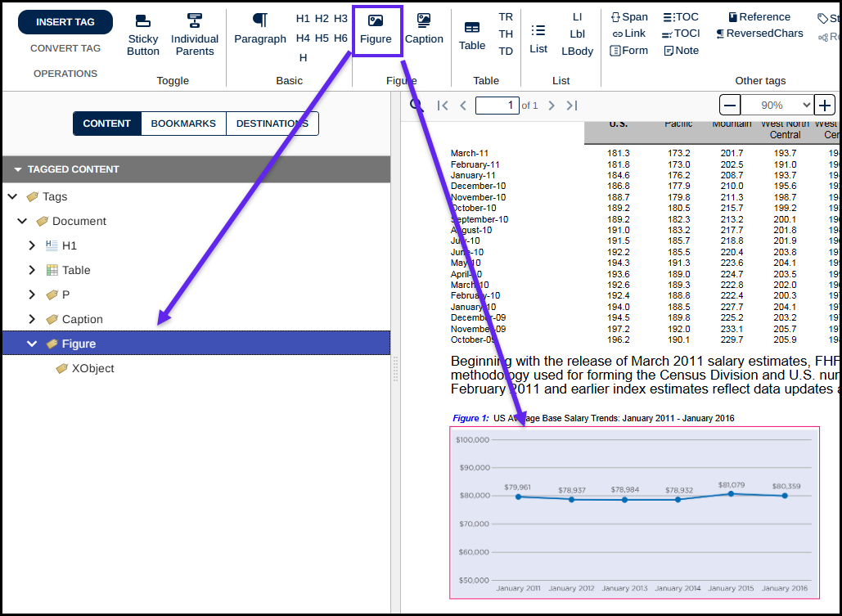This screenshot has height=616, width=842.
Task: Insert a Figure tag
Action: point(376,29)
